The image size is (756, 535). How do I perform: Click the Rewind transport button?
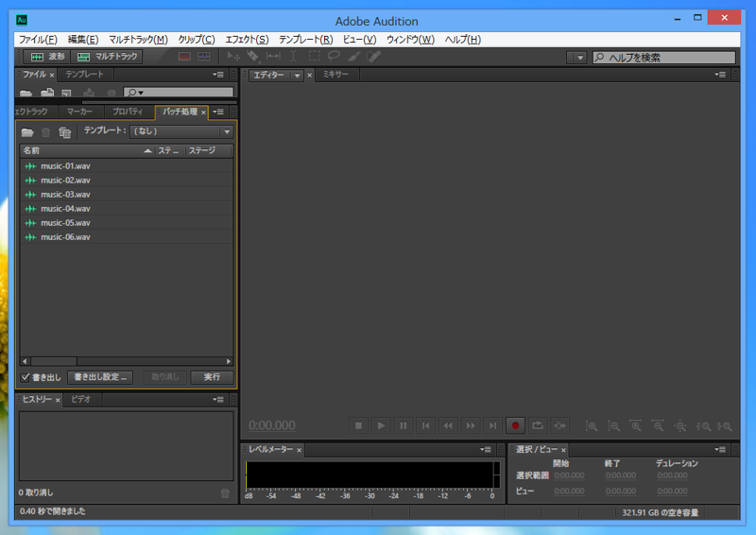448,425
